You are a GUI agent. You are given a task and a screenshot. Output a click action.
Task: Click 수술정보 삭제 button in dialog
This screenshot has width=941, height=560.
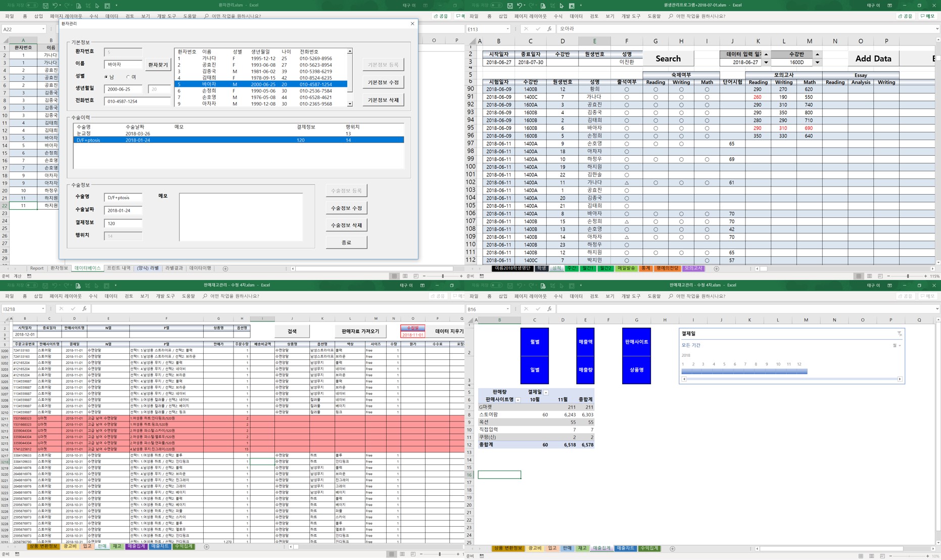pos(346,225)
